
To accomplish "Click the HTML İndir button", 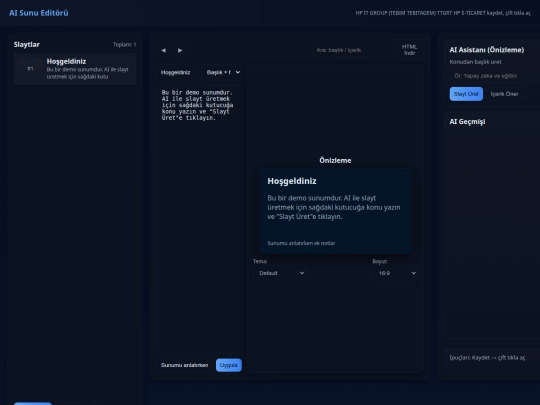I will (x=409, y=50).
